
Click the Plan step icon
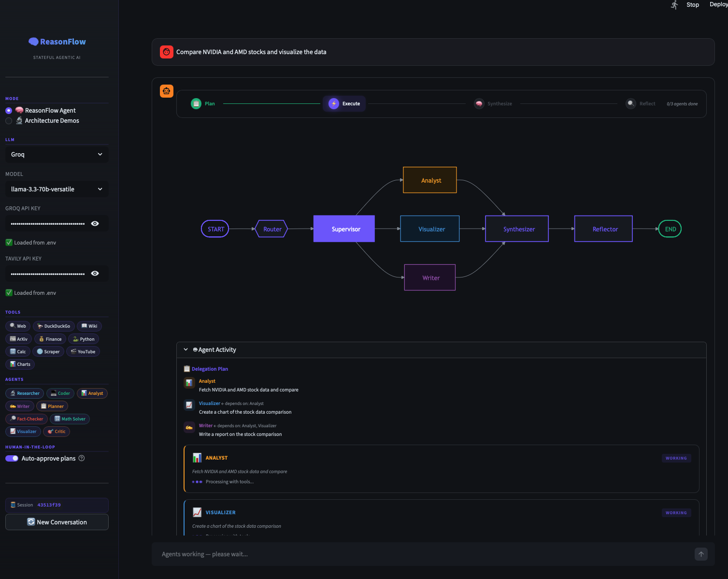click(196, 104)
